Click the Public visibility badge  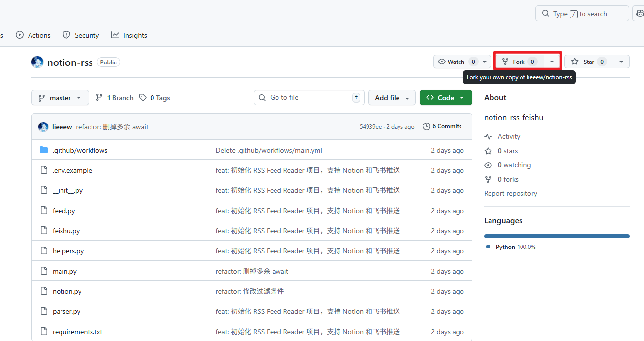point(108,62)
